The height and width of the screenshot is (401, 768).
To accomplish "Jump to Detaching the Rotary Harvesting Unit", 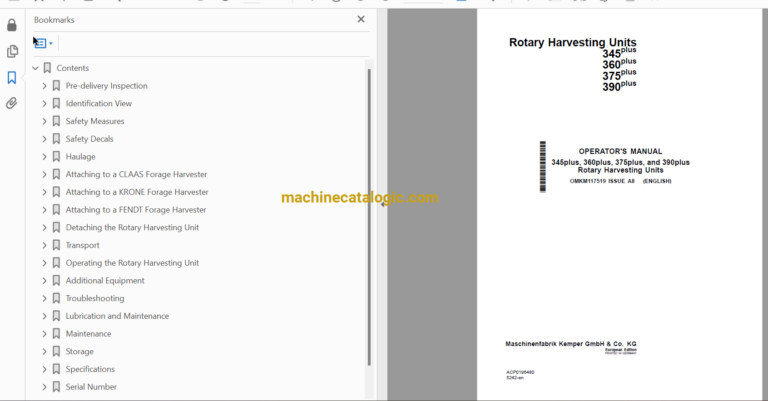I will pyautogui.click(x=132, y=228).
